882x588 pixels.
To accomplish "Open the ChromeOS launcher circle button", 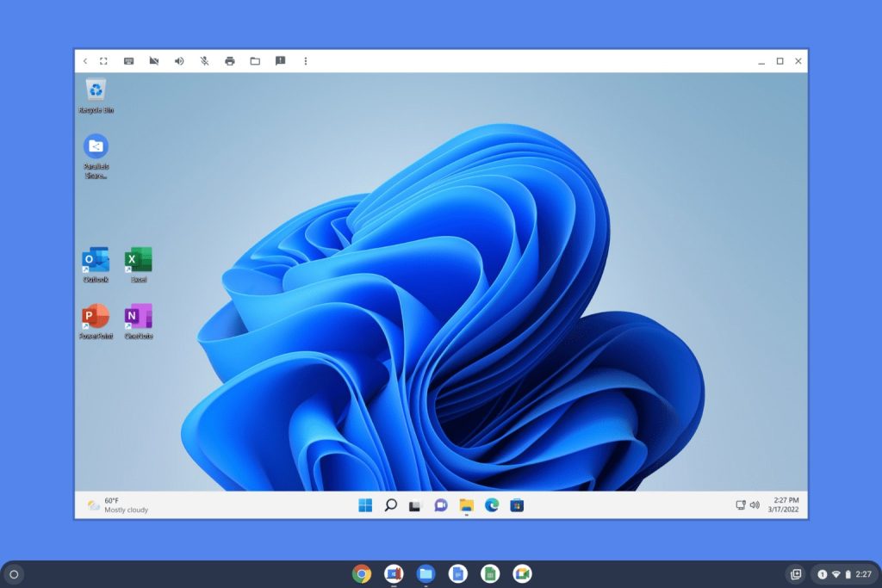I will tap(14, 574).
